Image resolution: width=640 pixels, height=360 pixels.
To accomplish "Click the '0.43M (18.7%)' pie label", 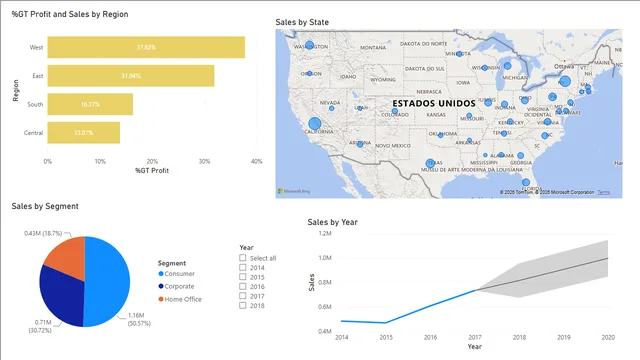I will pos(43,233).
